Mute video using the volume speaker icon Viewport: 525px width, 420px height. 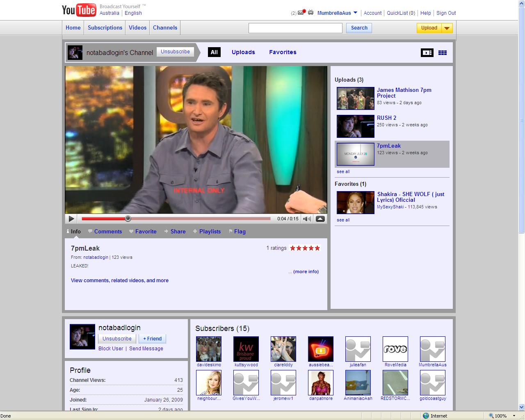(307, 219)
